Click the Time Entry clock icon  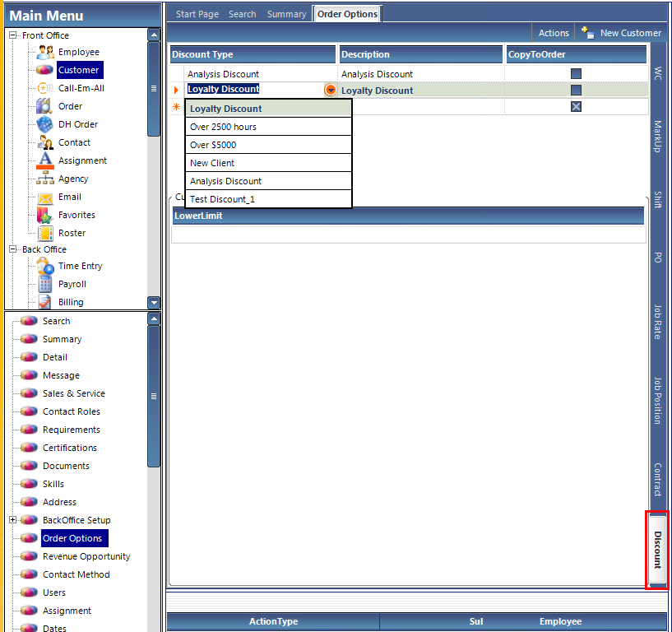(45, 266)
